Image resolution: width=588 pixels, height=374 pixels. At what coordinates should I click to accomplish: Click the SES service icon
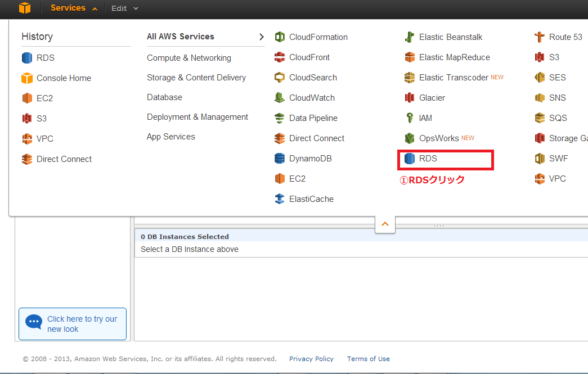pyautogui.click(x=540, y=78)
